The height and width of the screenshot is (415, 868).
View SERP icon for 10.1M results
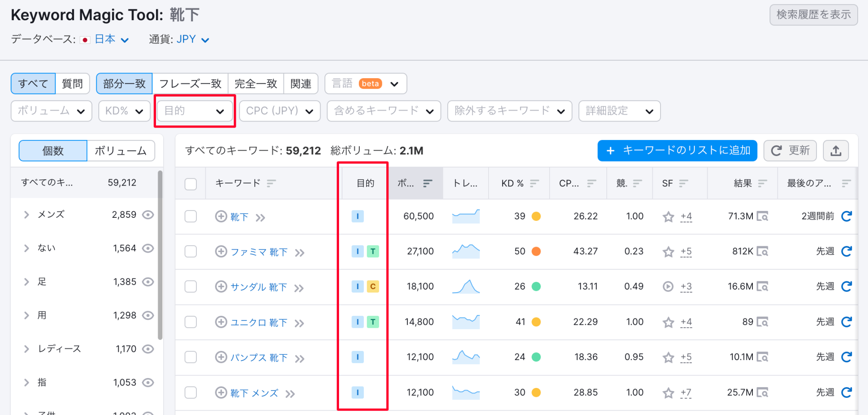click(x=762, y=357)
